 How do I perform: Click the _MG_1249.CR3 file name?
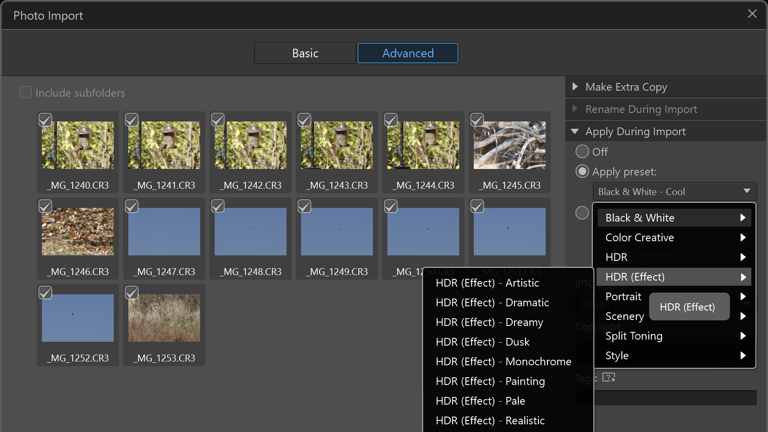pyautogui.click(x=337, y=271)
